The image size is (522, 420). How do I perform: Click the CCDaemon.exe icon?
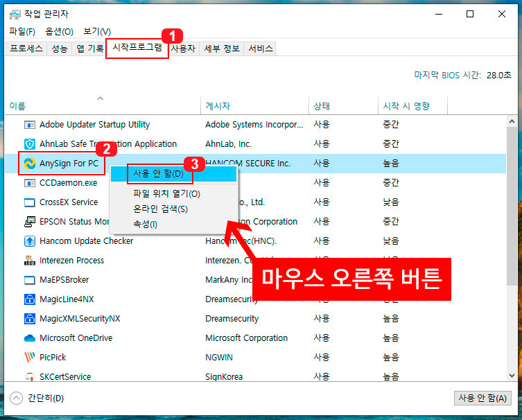click(30, 183)
